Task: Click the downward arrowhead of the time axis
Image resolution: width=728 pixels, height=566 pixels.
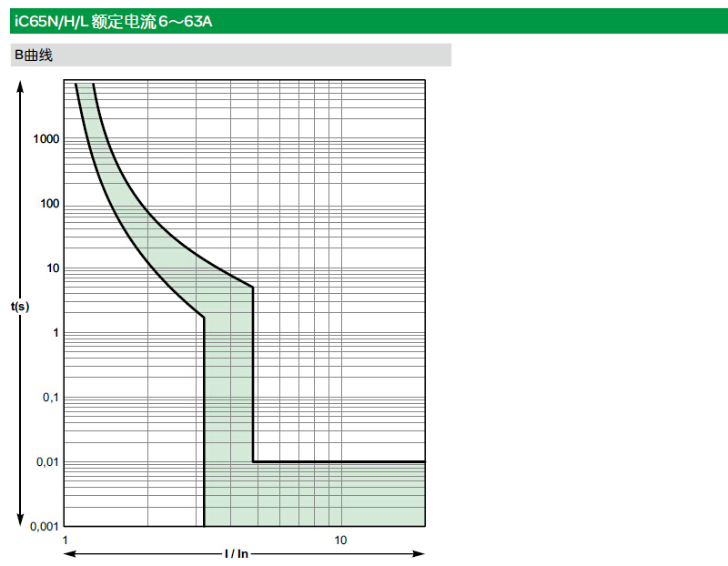Action: pyautogui.click(x=20, y=521)
